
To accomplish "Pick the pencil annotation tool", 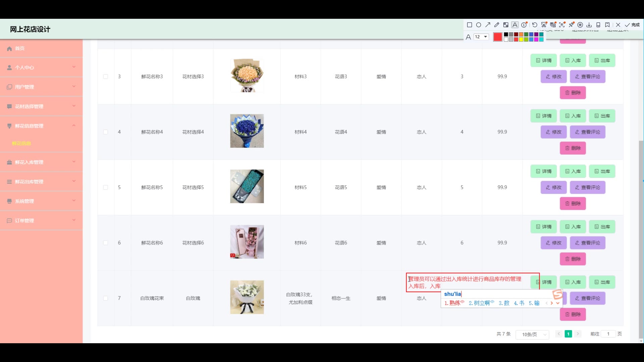I will [x=497, y=25].
